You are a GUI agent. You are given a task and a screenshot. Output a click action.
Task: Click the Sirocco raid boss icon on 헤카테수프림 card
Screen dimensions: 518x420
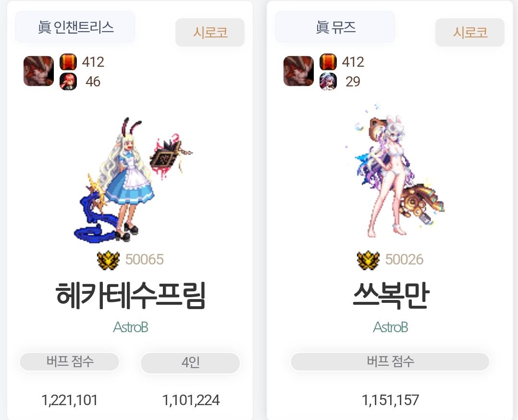38,71
